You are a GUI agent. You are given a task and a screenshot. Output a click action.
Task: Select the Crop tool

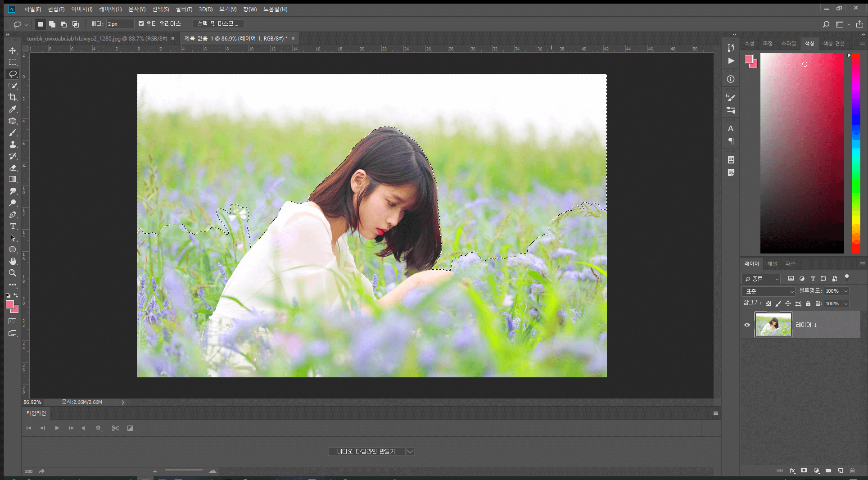pyautogui.click(x=13, y=97)
